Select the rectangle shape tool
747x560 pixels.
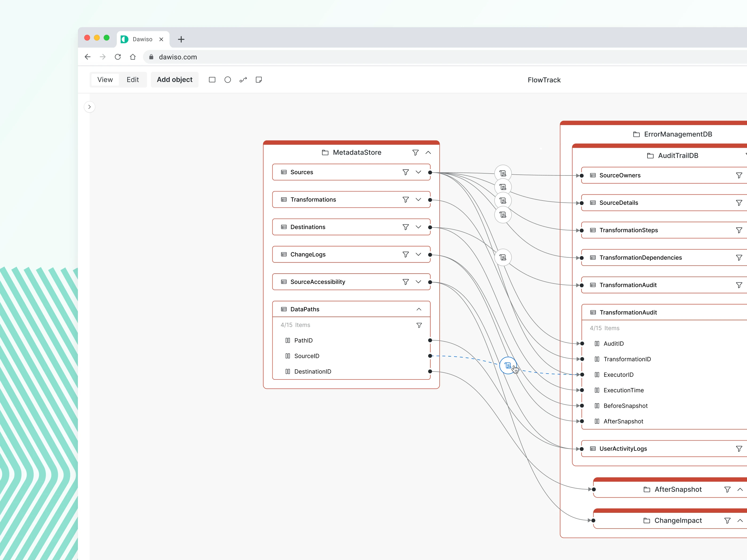(212, 80)
